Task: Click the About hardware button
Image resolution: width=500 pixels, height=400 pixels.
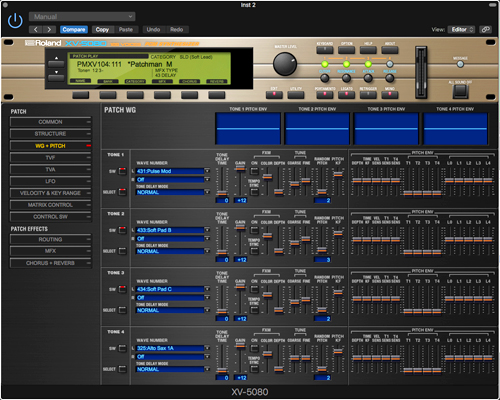Action: click(x=390, y=50)
